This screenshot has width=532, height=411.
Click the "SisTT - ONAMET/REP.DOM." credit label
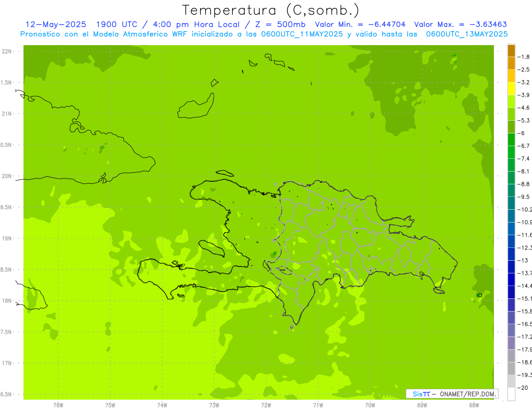[x=452, y=394]
